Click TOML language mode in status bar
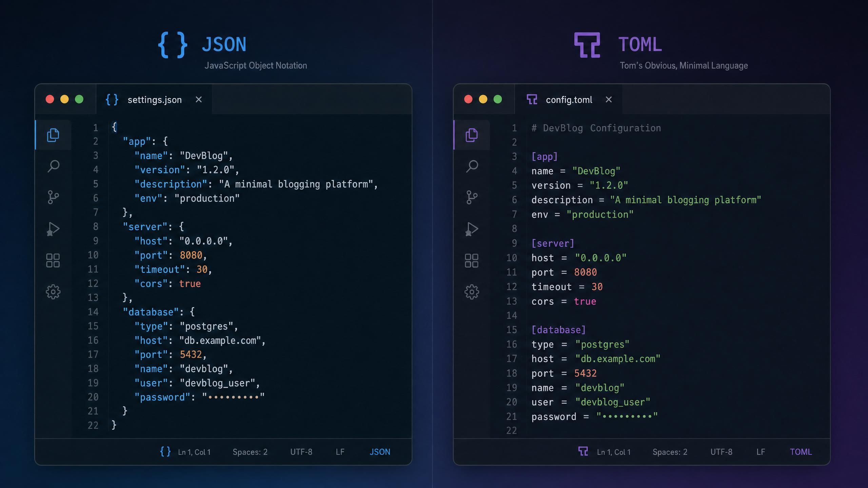 [801, 452]
